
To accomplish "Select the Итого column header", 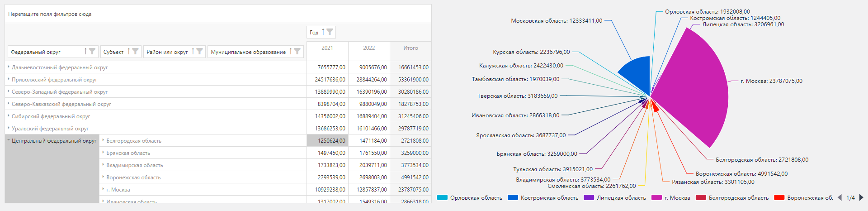I will [410, 48].
